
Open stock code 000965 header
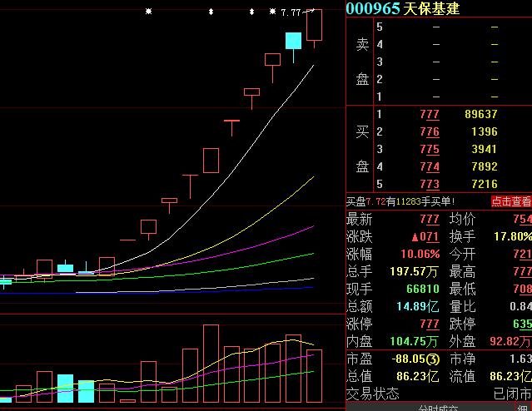pos(373,8)
